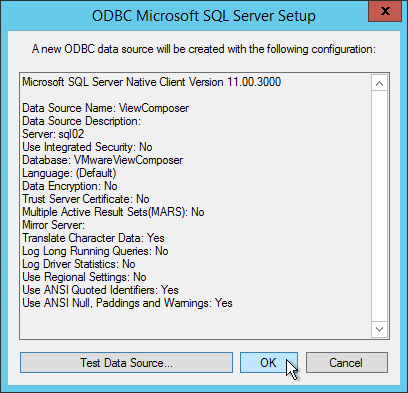Select the 'Mirror Server:' line
This screenshot has width=408, height=393.
tap(54, 225)
